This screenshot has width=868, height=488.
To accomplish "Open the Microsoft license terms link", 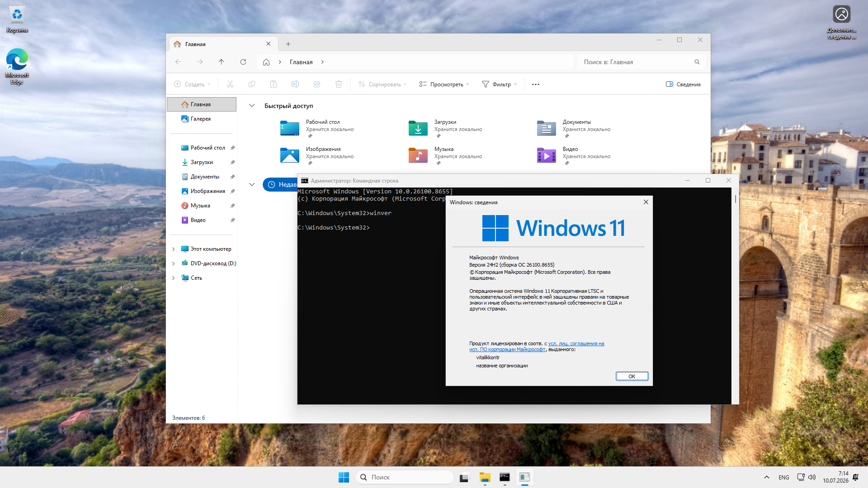I will (x=537, y=347).
